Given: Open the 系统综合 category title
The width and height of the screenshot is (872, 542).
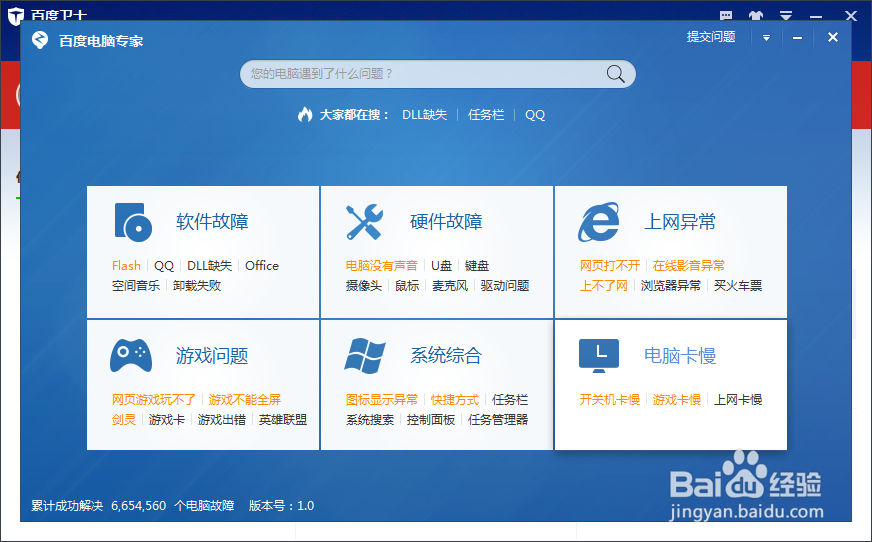Looking at the screenshot, I should [446, 355].
